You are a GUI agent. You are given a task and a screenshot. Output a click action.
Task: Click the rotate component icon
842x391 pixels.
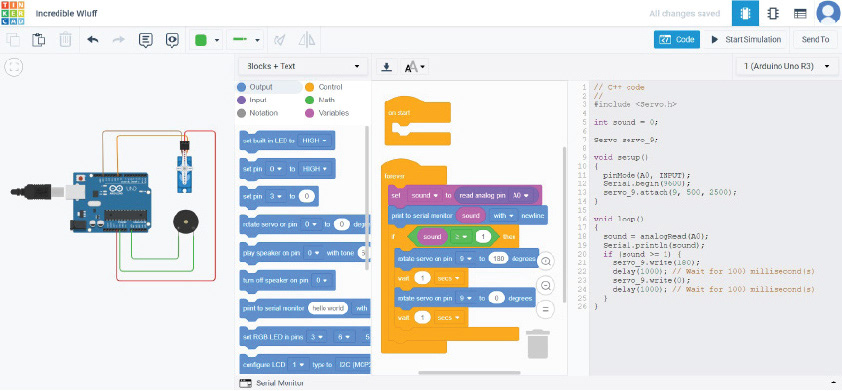click(x=279, y=40)
